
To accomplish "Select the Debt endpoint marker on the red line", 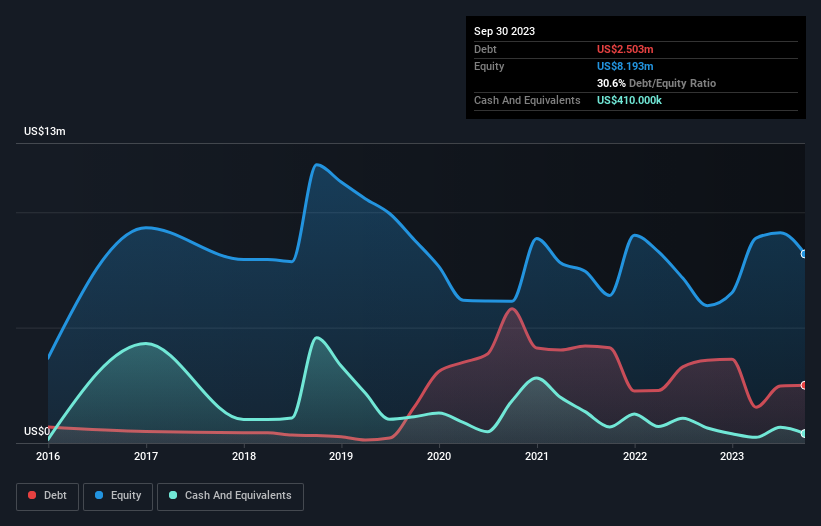I will coord(804,385).
